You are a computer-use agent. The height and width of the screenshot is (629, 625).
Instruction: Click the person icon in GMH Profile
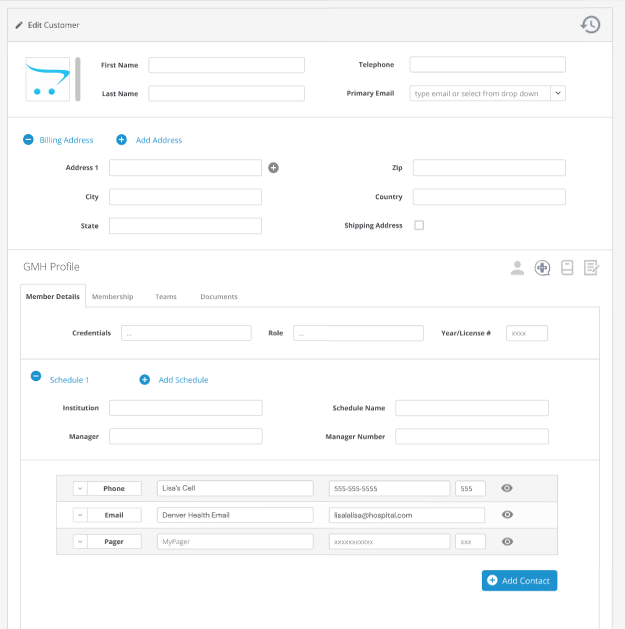(517, 268)
